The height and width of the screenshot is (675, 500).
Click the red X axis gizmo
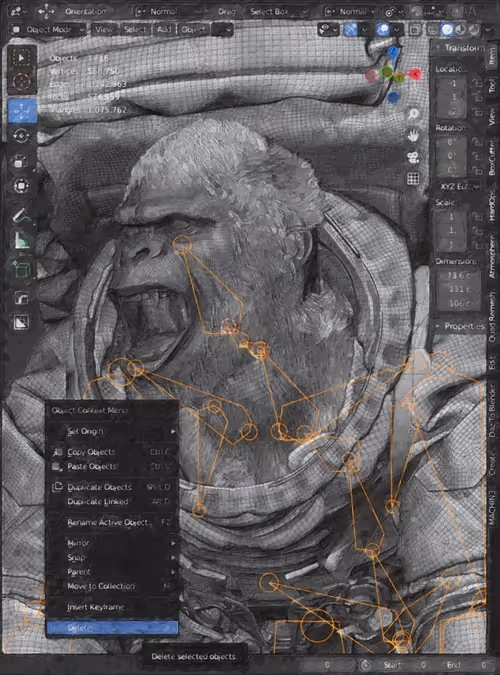pos(415,74)
